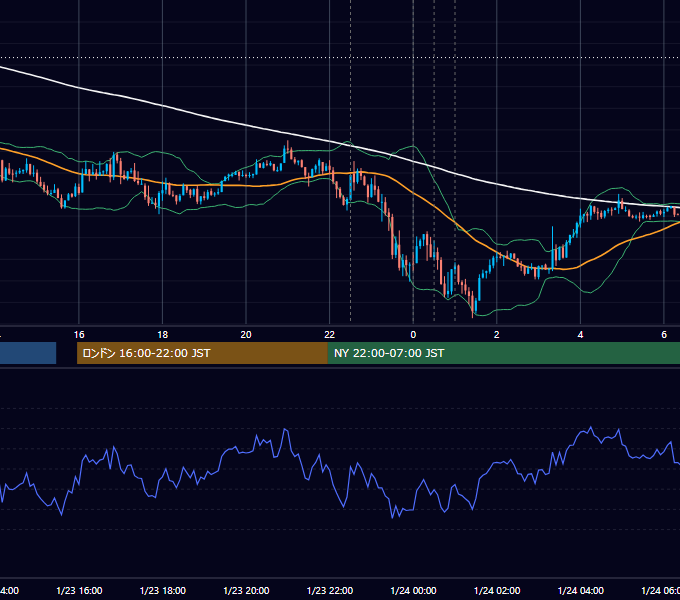Viewport: 680px width, 600px height.
Task: Click the 20 hour label on price chart axis
Action: pyautogui.click(x=246, y=335)
